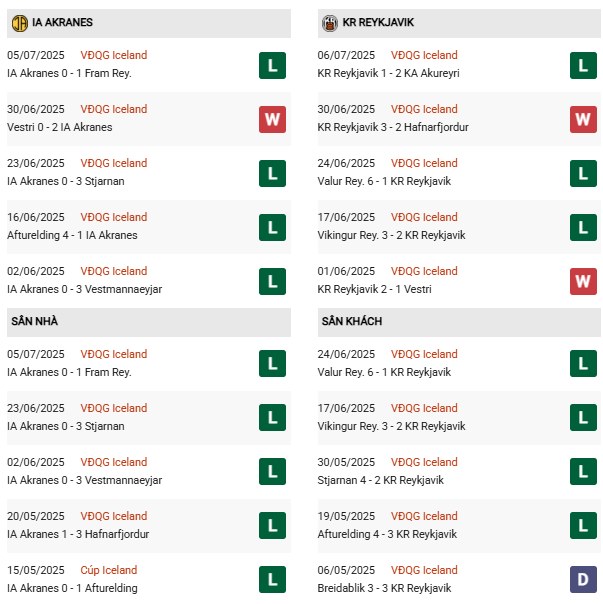Click the KR Reykjavik club crest icon
Viewport: 603px width, 604px height.
point(331,22)
